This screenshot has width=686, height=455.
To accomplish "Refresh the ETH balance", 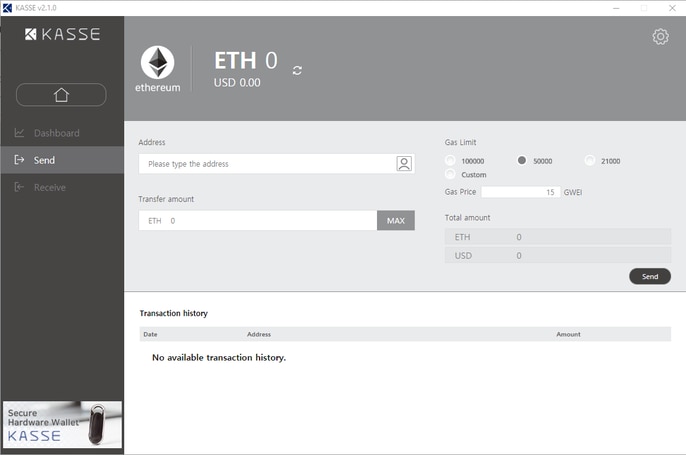I will pyautogui.click(x=297, y=70).
